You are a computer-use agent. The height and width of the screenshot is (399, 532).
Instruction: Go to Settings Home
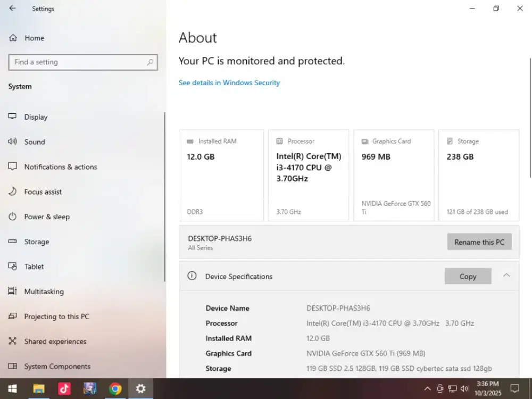pos(34,38)
